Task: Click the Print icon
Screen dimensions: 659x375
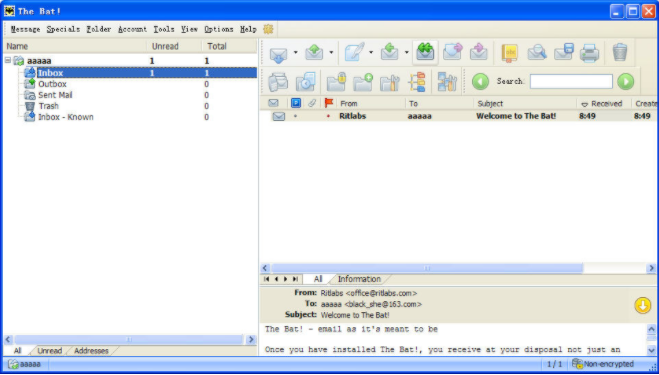Action: click(589, 53)
